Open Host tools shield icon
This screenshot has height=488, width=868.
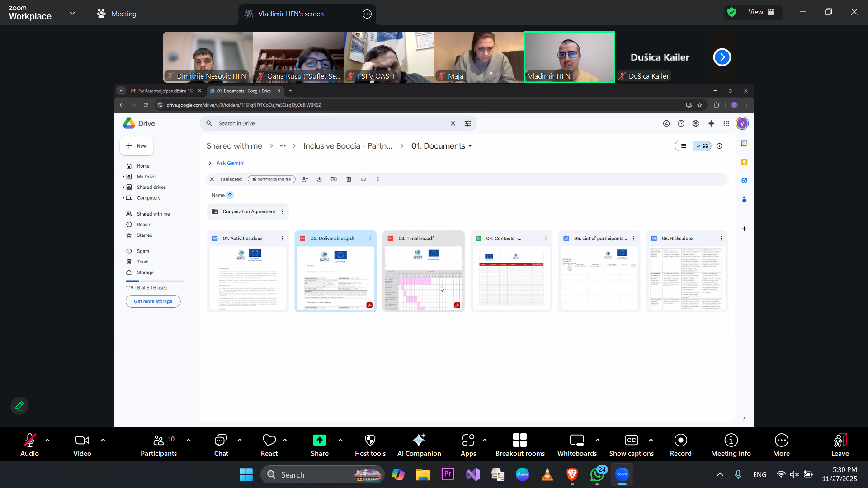pyautogui.click(x=370, y=441)
